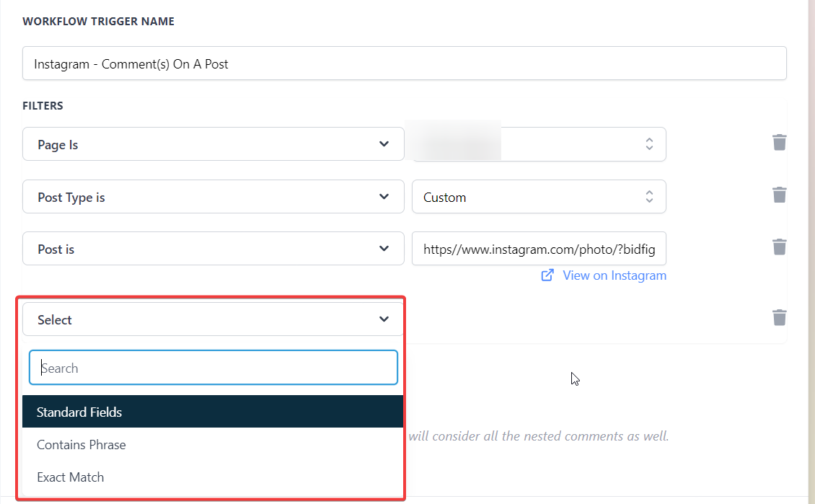Expand the Page Is dropdown
The width and height of the screenshot is (815, 504).
(x=213, y=144)
